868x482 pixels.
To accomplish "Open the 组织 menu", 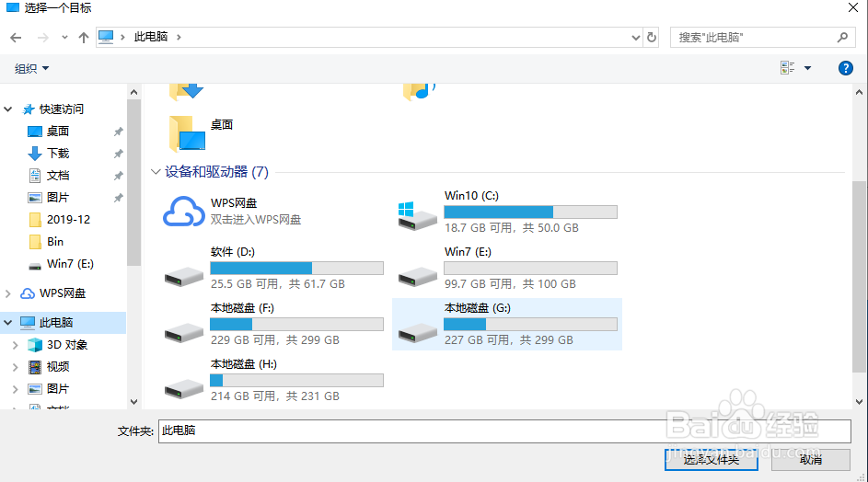I will [31, 69].
